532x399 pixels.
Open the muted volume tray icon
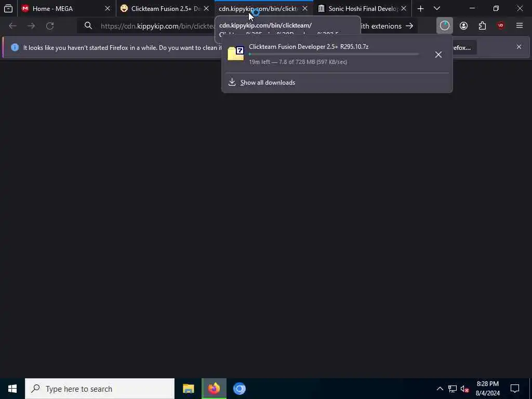tap(465, 389)
